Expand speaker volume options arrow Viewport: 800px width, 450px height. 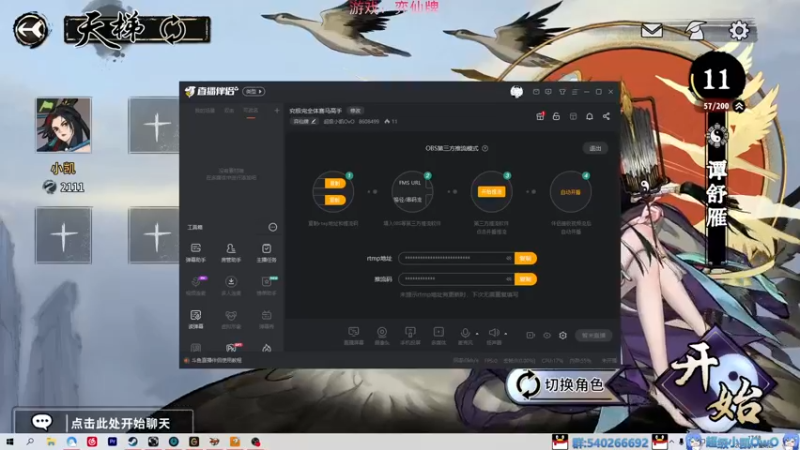[506, 334]
